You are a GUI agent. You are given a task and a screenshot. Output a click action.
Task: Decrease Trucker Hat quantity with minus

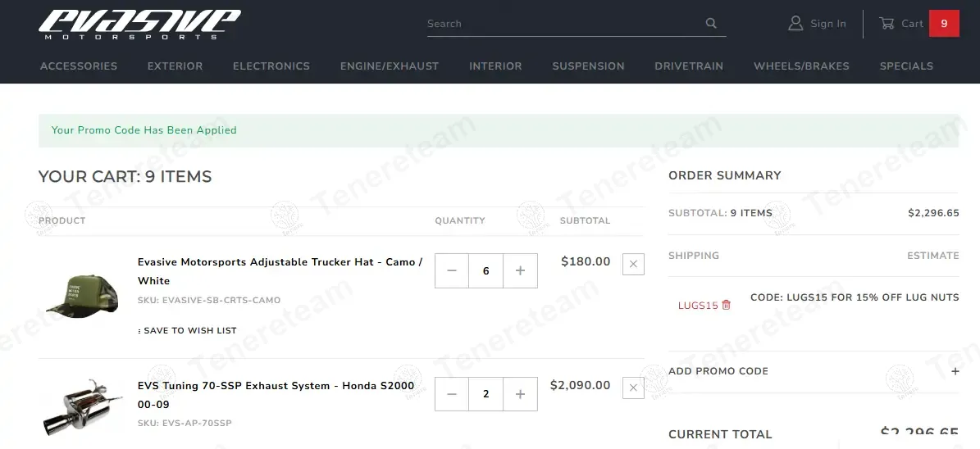[452, 271]
